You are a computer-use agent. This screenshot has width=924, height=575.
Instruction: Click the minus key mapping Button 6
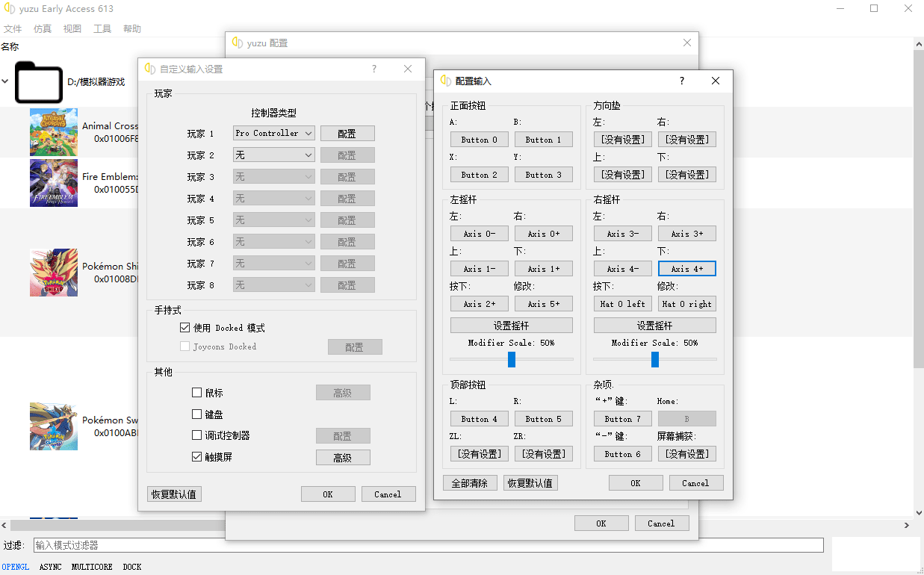pyautogui.click(x=623, y=454)
